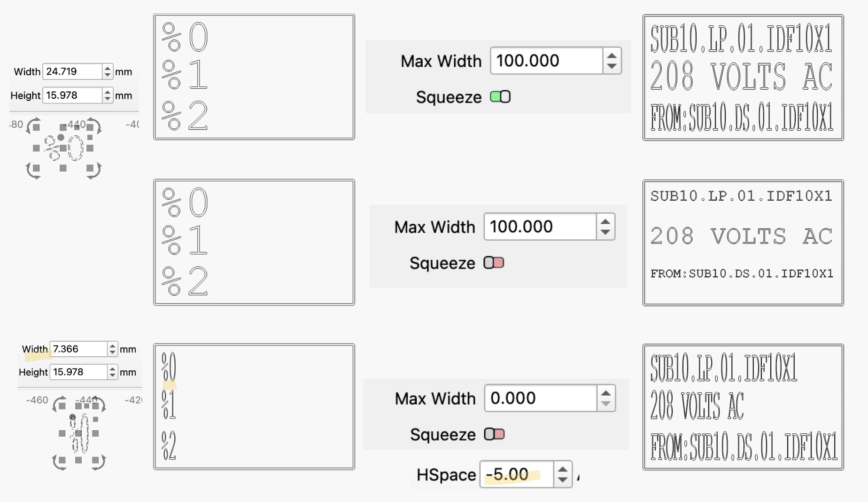This screenshot has width=868, height=502.
Task: Decrease Width 7.366 using its down arrow
Action: pyautogui.click(x=112, y=352)
